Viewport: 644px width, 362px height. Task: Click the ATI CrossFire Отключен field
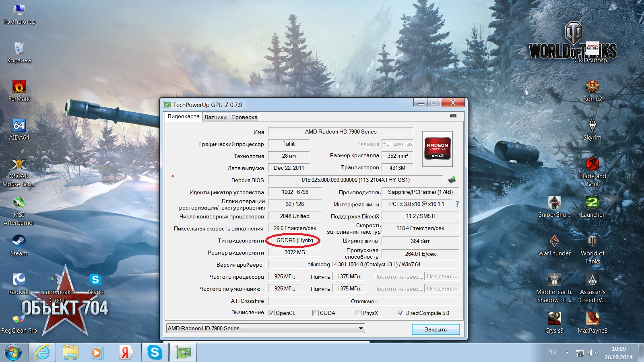pos(364,301)
